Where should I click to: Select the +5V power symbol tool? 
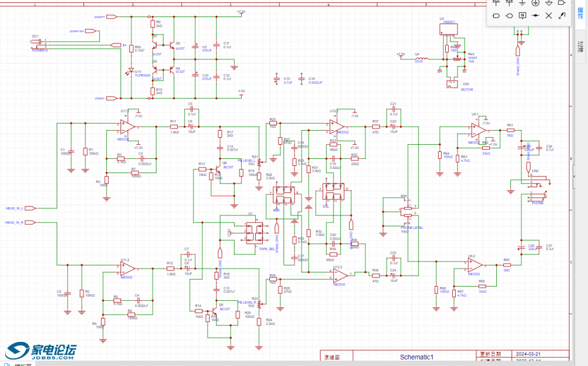(509, 3)
